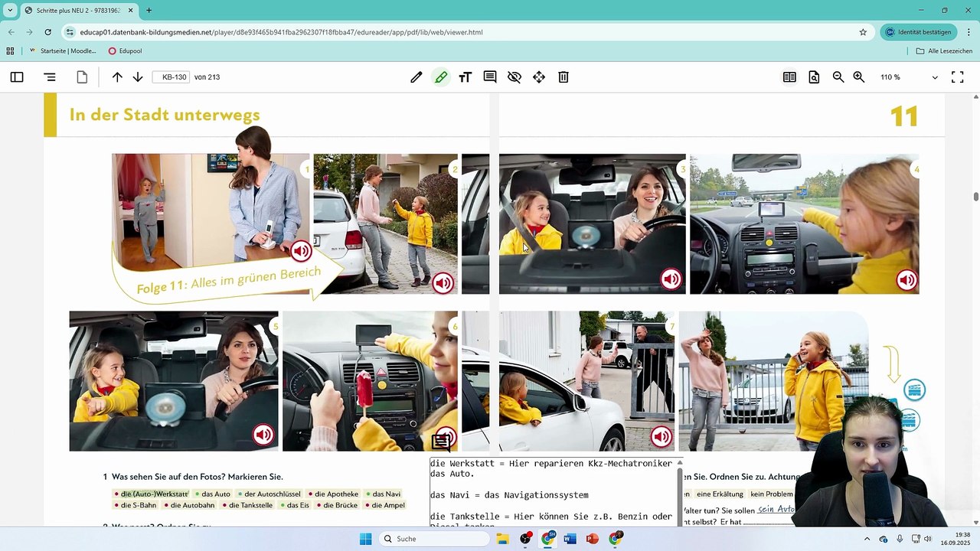Click the word 'die (Auto-)Werkstatt' in exercise 1
980x551 pixels.
(x=154, y=494)
